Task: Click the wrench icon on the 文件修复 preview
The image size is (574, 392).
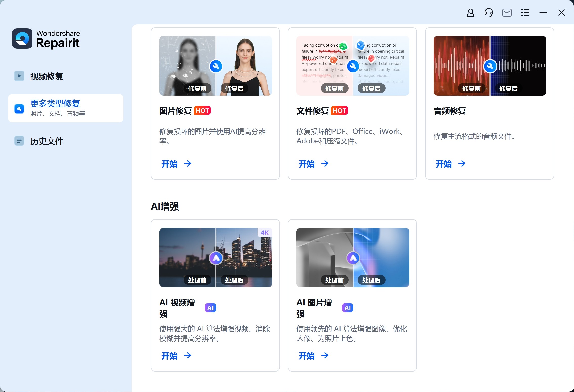Action: pos(353,66)
